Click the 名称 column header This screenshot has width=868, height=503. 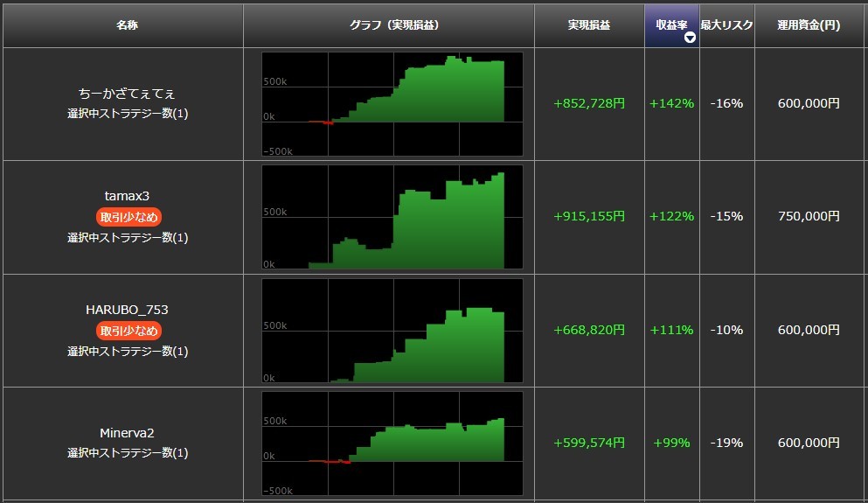tap(127, 25)
